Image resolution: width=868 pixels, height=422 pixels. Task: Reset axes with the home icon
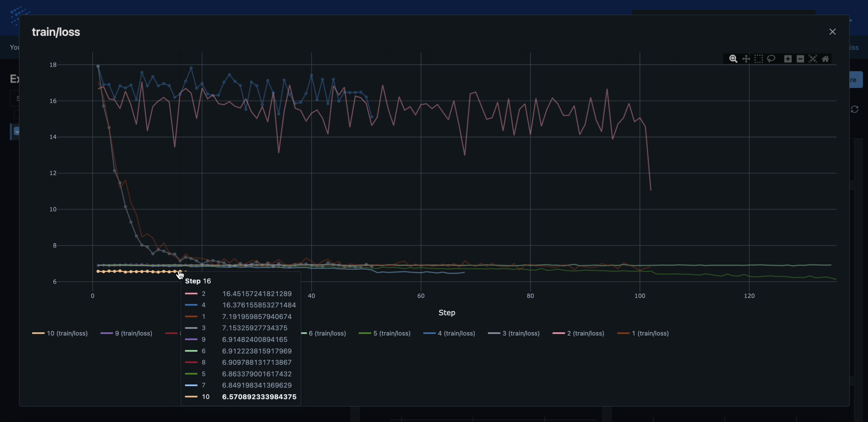tap(825, 59)
